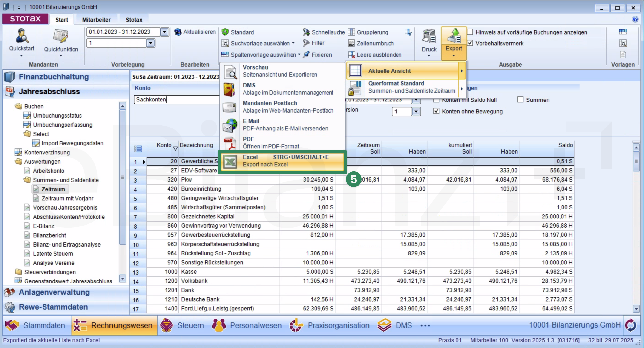The image size is (644, 348).
Task: Uncheck the Vorbehaltsvermerk checkbox
Action: (470, 43)
